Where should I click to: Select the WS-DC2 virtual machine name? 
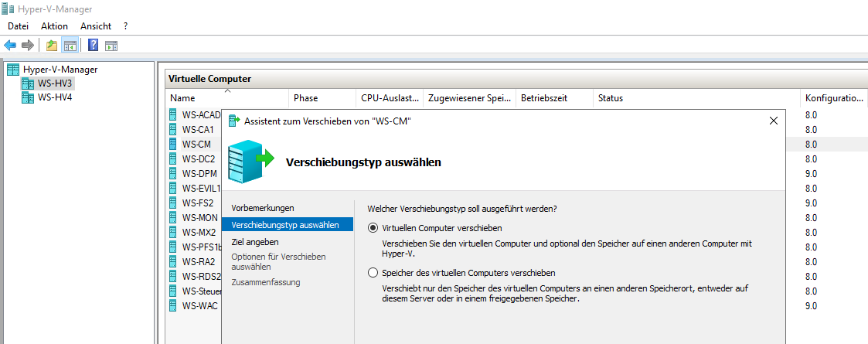pos(198,158)
